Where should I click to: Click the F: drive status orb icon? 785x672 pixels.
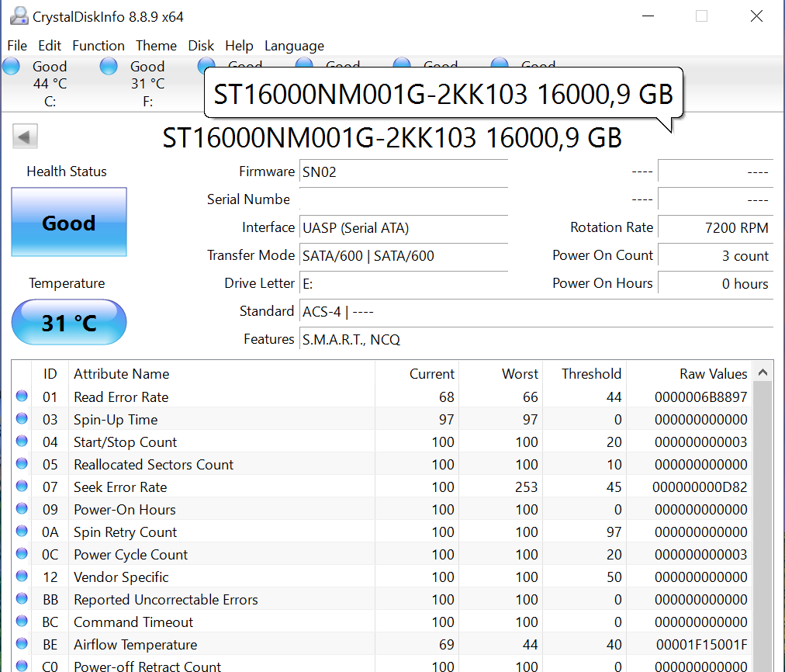click(109, 66)
